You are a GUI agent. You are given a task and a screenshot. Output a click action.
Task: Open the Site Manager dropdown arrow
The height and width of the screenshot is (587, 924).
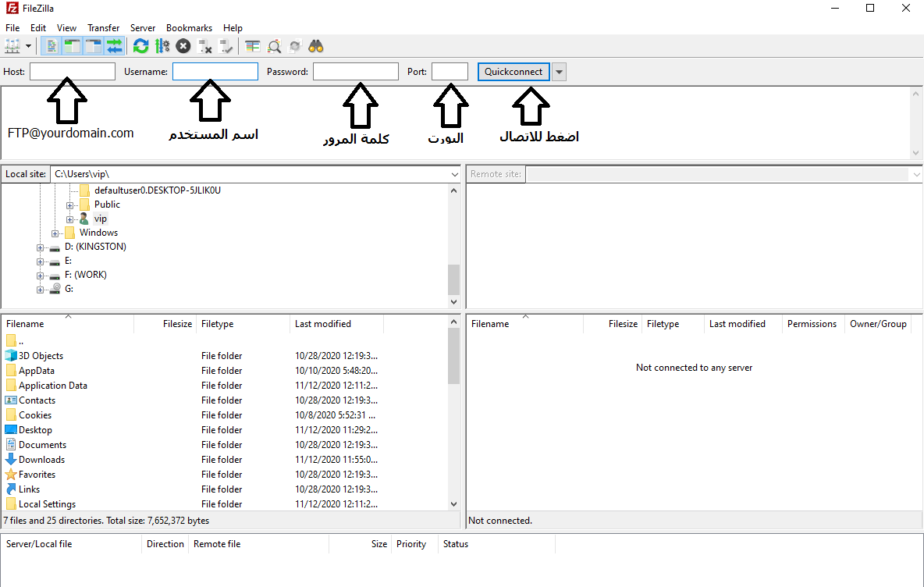coord(28,46)
